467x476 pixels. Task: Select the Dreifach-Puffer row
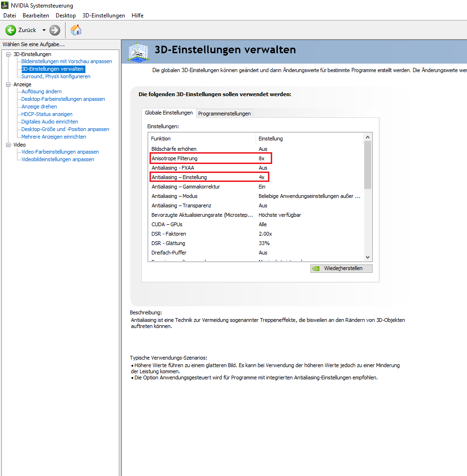coord(256,253)
